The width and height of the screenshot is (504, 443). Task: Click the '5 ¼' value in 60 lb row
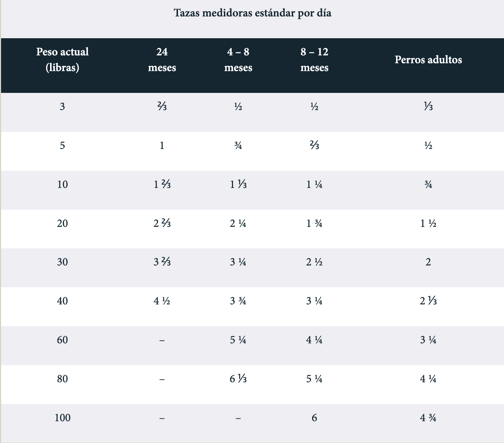pyautogui.click(x=238, y=340)
